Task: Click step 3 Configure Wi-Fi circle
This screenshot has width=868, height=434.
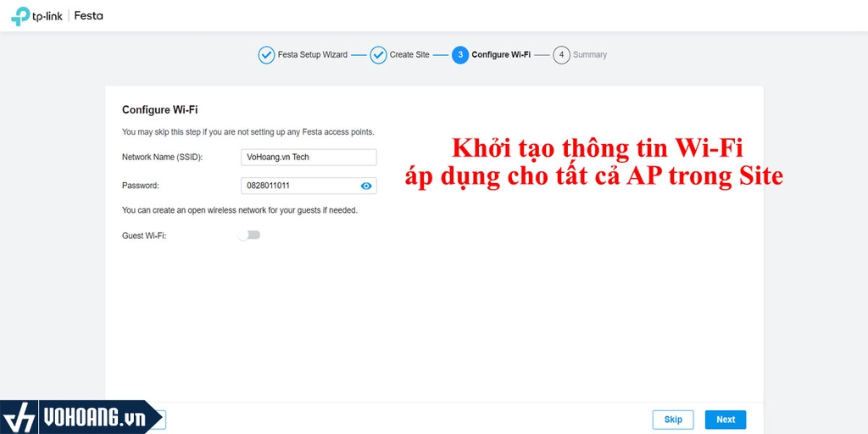Action: tap(460, 55)
